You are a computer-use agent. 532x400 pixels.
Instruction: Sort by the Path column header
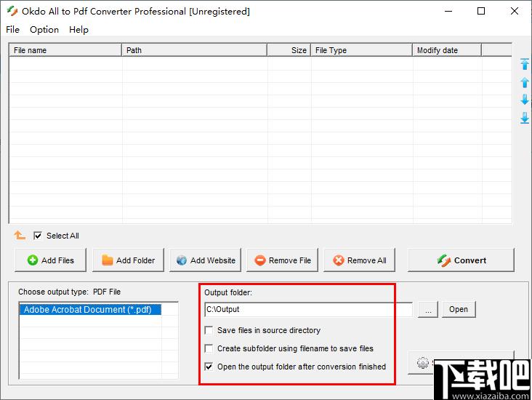tap(194, 50)
